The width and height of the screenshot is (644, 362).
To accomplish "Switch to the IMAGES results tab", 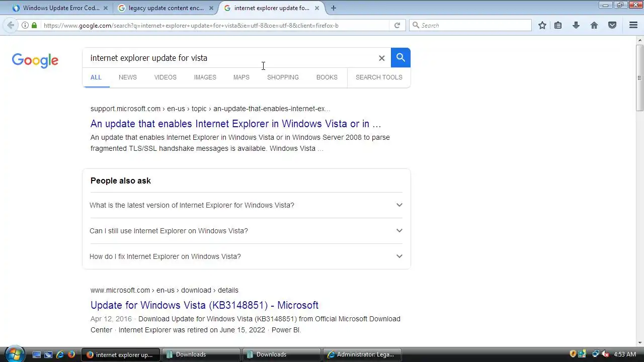I will click(x=205, y=77).
